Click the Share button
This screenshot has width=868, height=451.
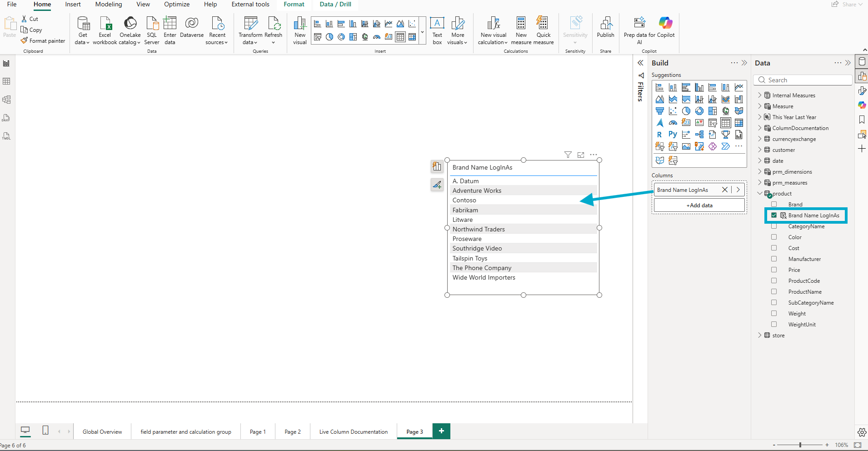click(847, 4)
